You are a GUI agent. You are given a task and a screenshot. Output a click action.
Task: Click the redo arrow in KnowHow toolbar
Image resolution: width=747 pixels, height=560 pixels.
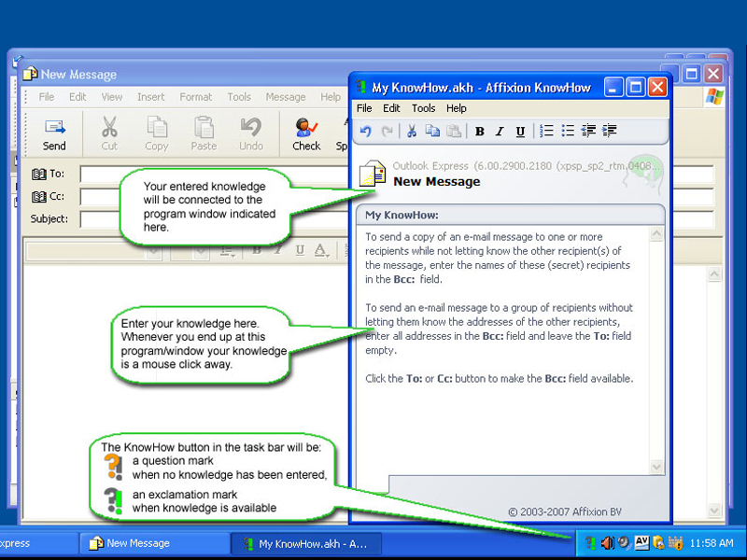tap(387, 131)
